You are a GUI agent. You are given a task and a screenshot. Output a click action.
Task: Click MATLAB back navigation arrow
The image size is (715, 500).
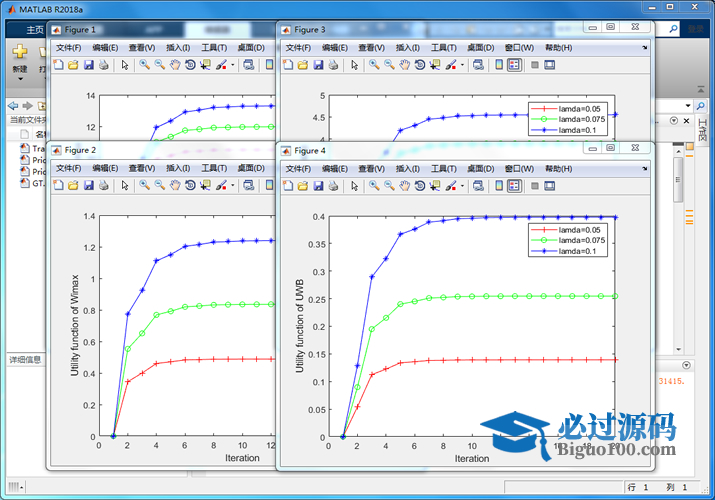13,106
